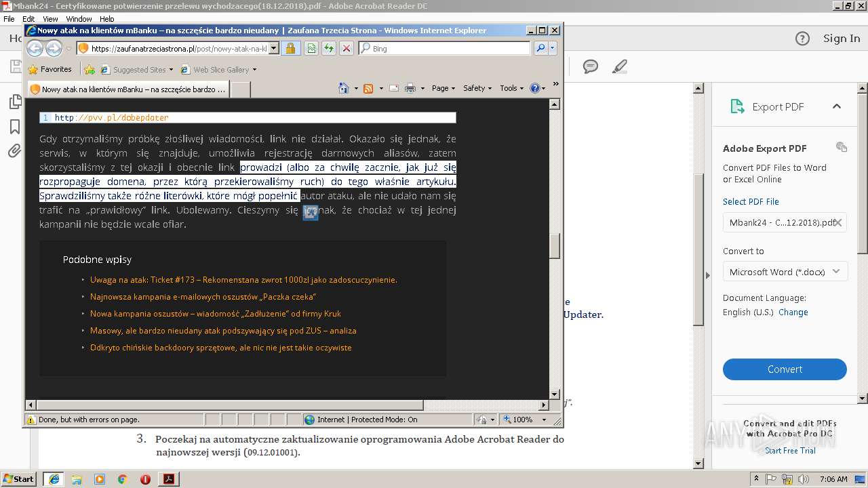Open the Safety menu dropdown
This screenshot has height=488, width=868.
click(477, 88)
